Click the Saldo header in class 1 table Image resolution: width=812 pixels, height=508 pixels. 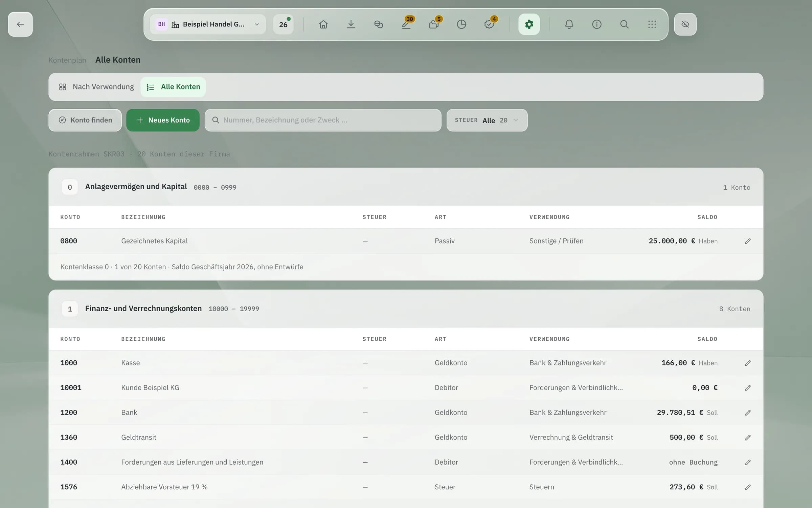click(x=707, y=339)
